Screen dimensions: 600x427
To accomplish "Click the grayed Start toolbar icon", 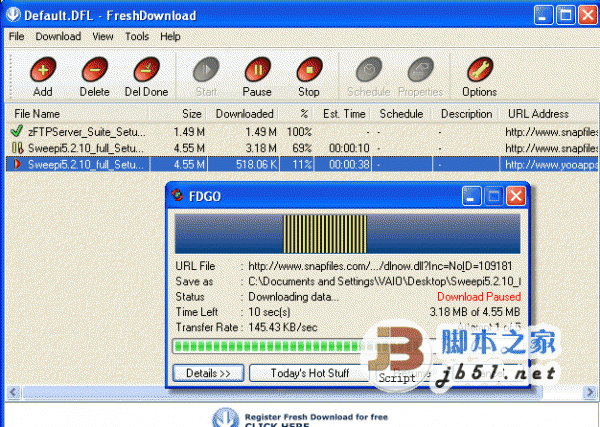I will [x=206, y=70].
